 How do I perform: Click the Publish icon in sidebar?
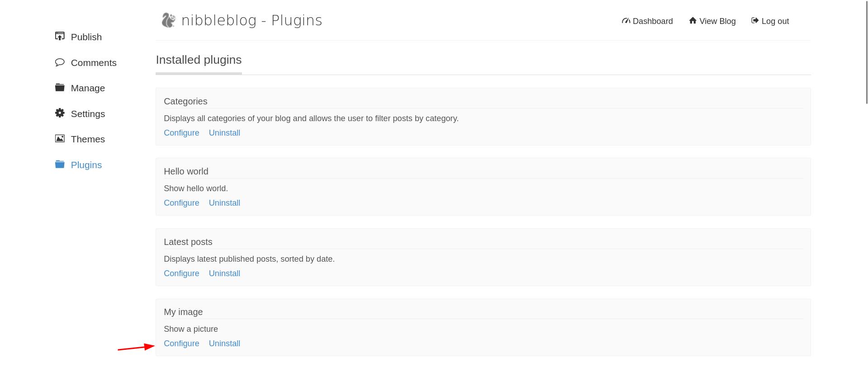pyautogui.click(x=60, y=36)
